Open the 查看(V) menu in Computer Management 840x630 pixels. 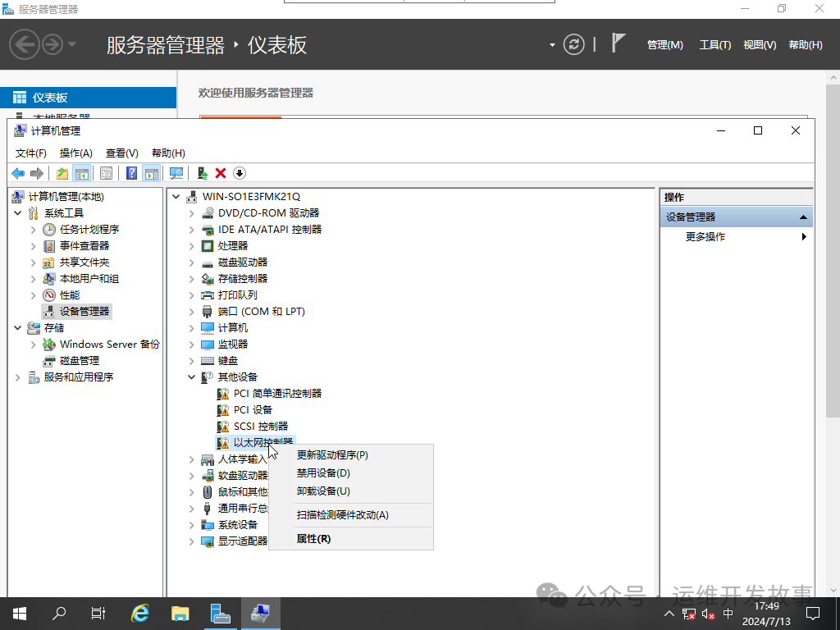(121, 153)
